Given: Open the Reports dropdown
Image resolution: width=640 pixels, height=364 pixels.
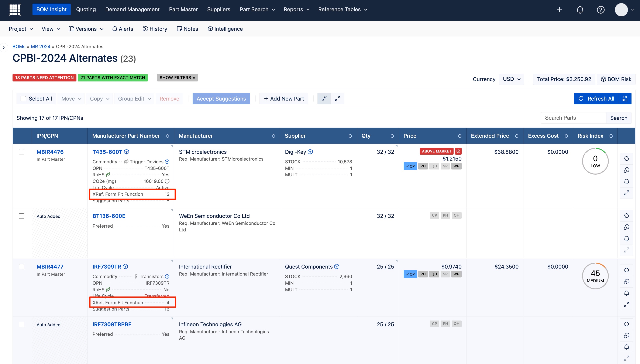Looking at the screenshot, I should tap(296, 10).
